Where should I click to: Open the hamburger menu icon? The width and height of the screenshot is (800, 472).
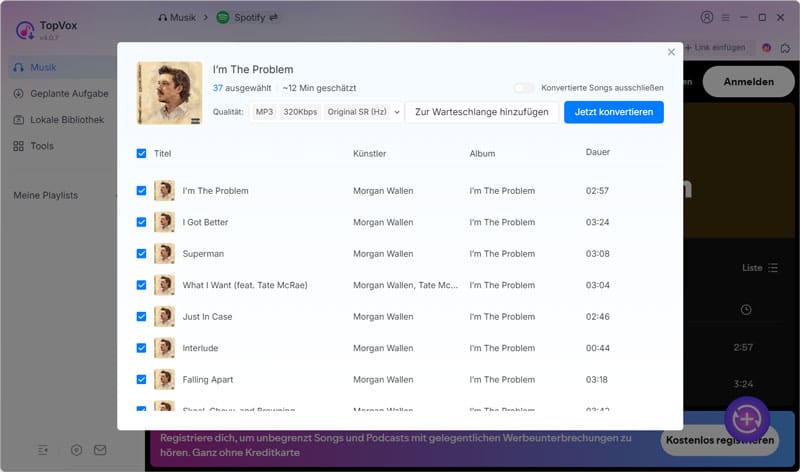[x=726, y=17]
